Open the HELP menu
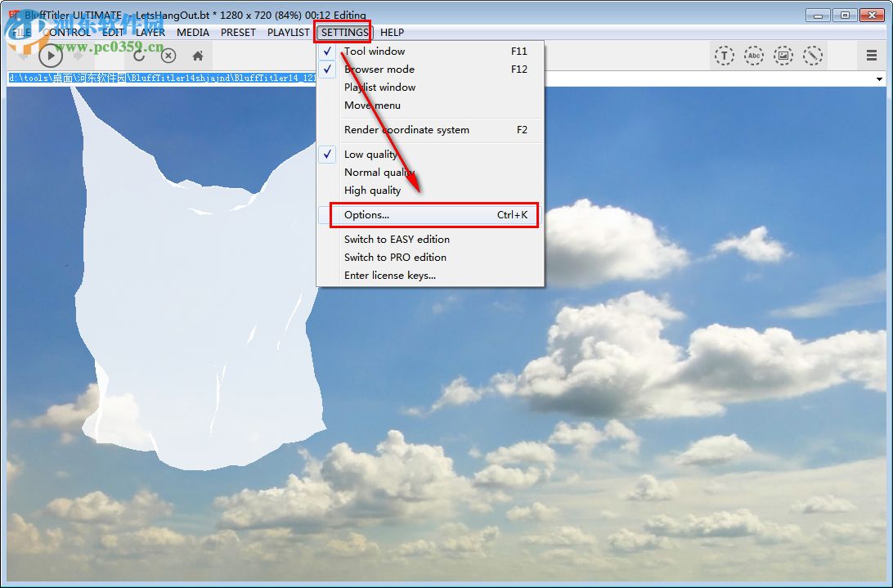 coord(392,33)
